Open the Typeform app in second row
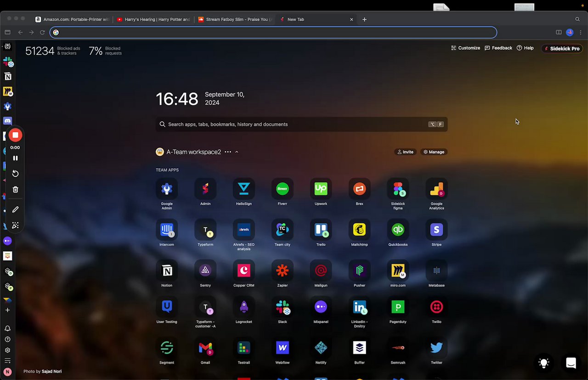The width and height of the screenshot is (588, 380). click(205, 230)
